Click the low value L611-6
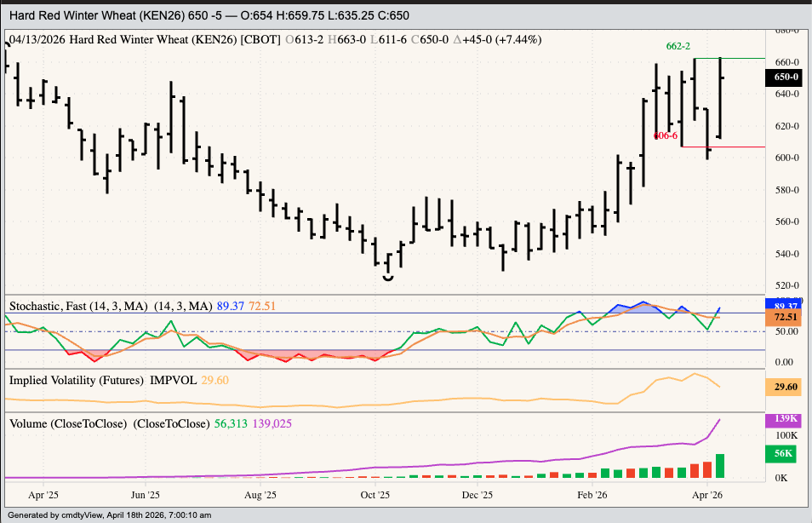 (388, 39)
